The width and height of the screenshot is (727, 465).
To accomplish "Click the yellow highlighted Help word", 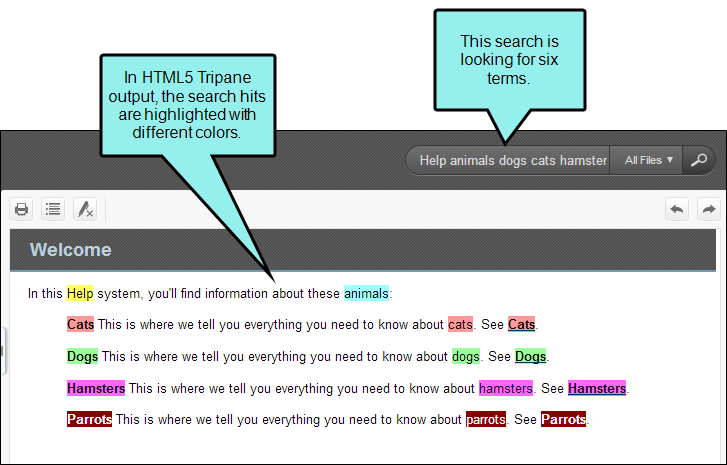I will click(80, 294).
